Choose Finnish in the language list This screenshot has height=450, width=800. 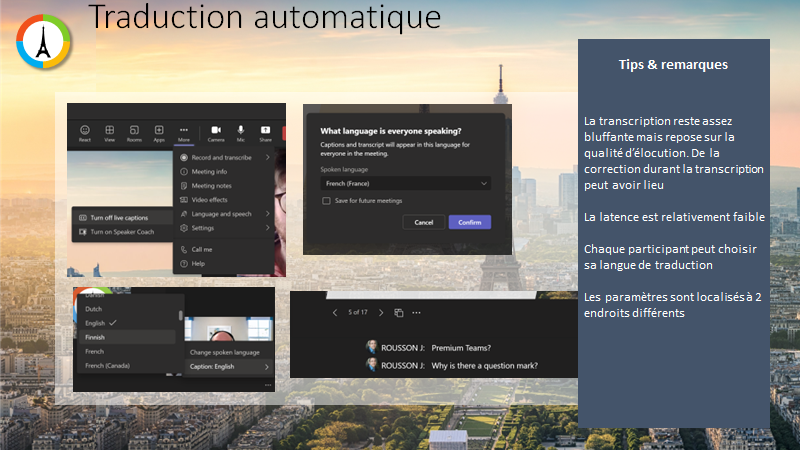point(128,337)
